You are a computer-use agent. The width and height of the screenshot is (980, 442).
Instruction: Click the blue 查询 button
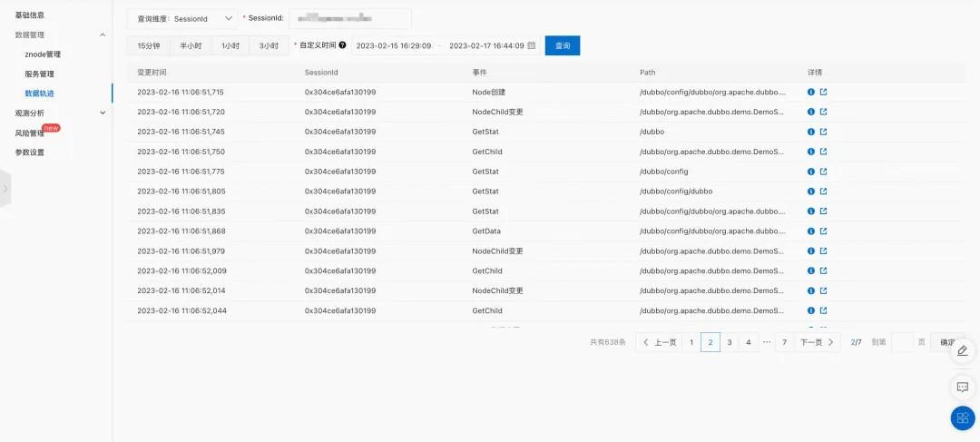562,45
